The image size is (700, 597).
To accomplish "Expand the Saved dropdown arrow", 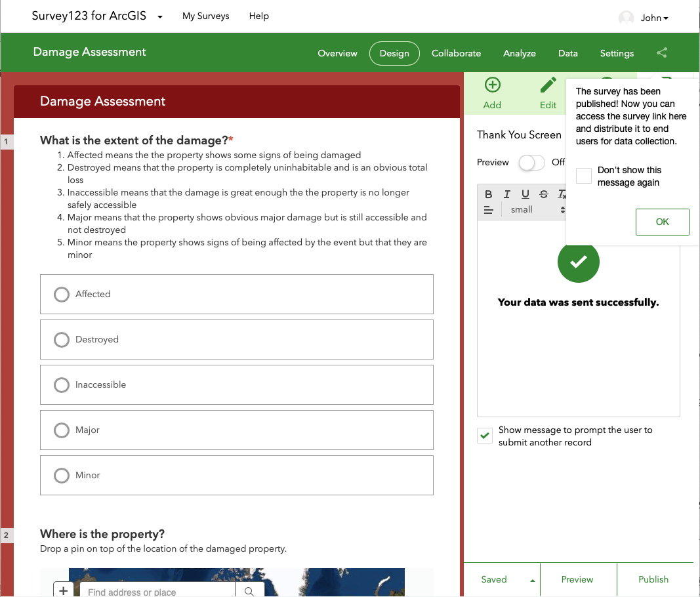I will pos(533,581).
